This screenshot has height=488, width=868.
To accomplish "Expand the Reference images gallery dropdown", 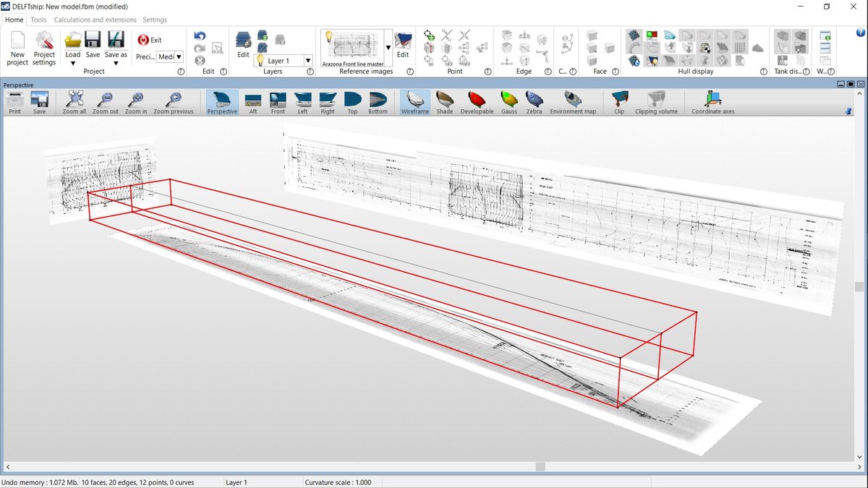I will pyautogui.click(x=388, y=48).
